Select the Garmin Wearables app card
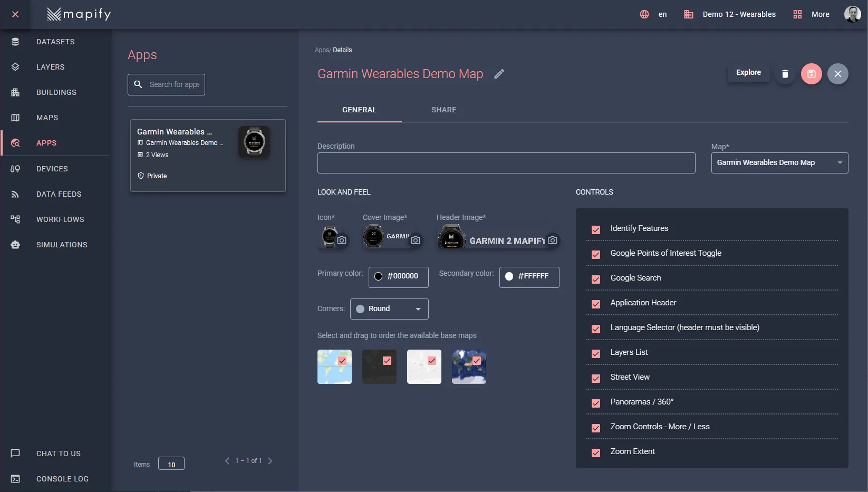This screenshot has width=868, height=492. [208, 156]
